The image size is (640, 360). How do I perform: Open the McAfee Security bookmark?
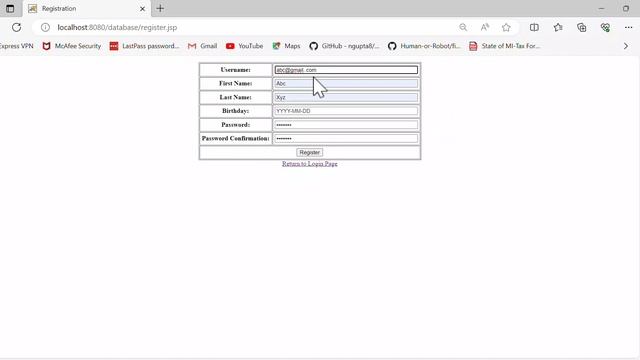[x=72, y=46]
